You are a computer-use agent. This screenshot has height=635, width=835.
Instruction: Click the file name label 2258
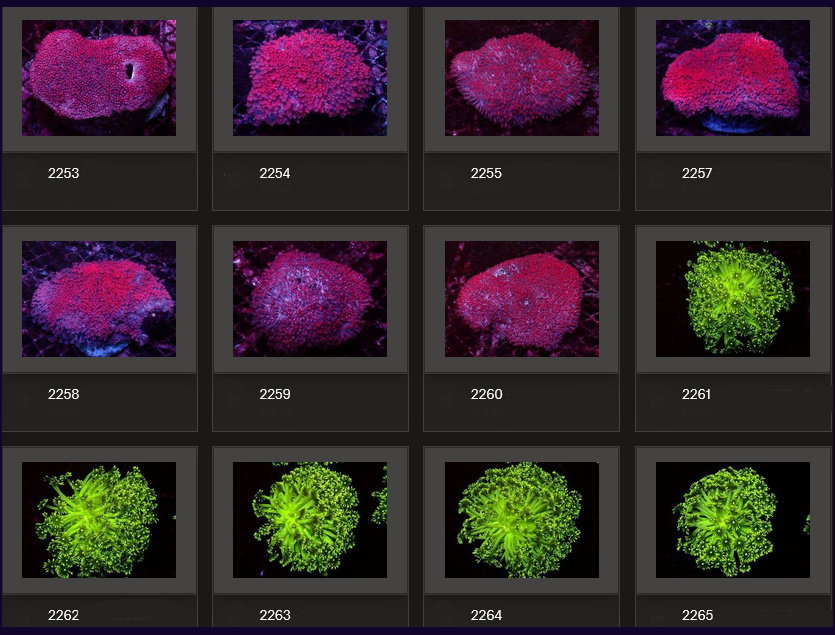[x=63, y=394]
